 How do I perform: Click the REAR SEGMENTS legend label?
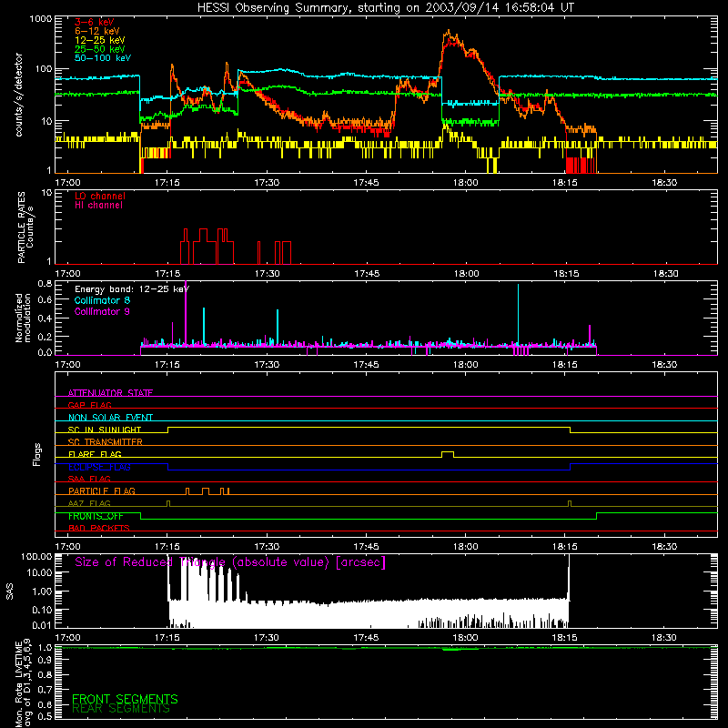pyautogui.click(x=121, y=709)
